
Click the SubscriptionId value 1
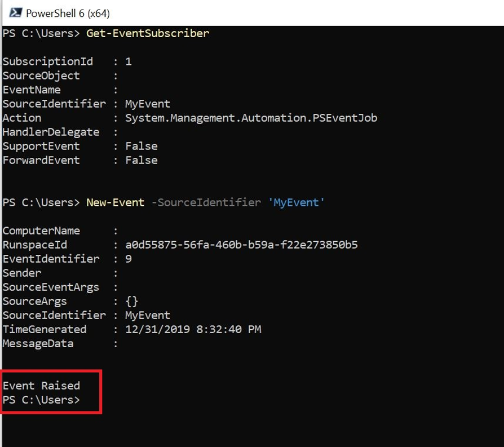(x=128, y=61)
